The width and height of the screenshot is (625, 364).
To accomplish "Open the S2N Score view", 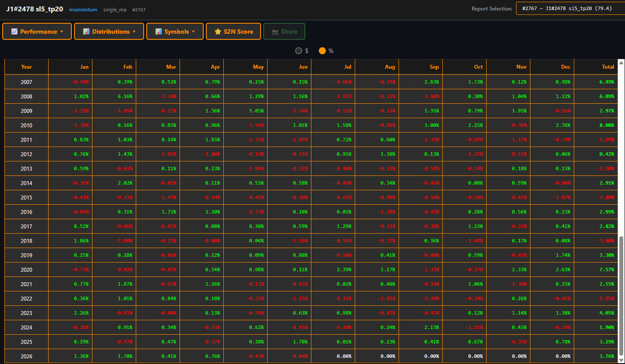I will pyautogui.click(x=233, y=31).
